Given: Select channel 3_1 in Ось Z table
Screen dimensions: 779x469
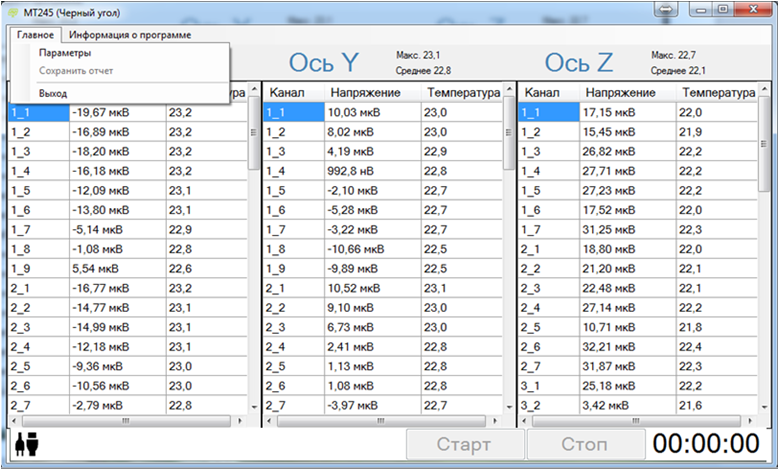Looking at the screenshot, I should click(x=549, y=386).
